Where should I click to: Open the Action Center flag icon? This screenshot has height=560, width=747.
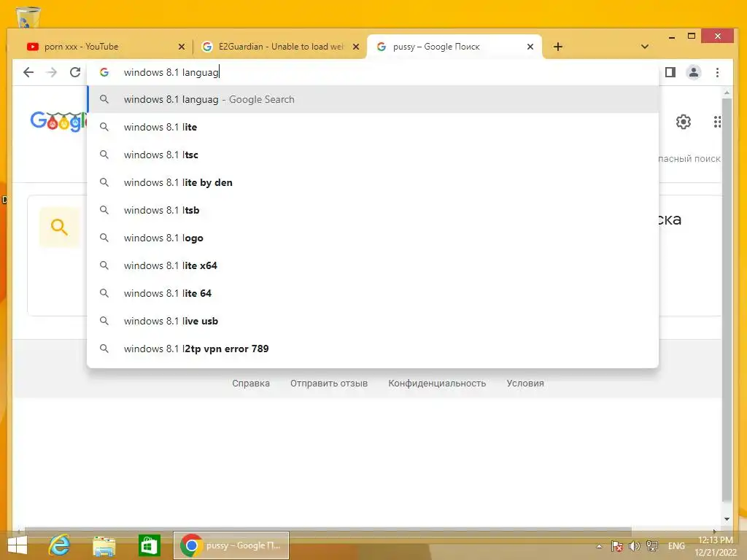pyautogui.click(x=617, y=546)
